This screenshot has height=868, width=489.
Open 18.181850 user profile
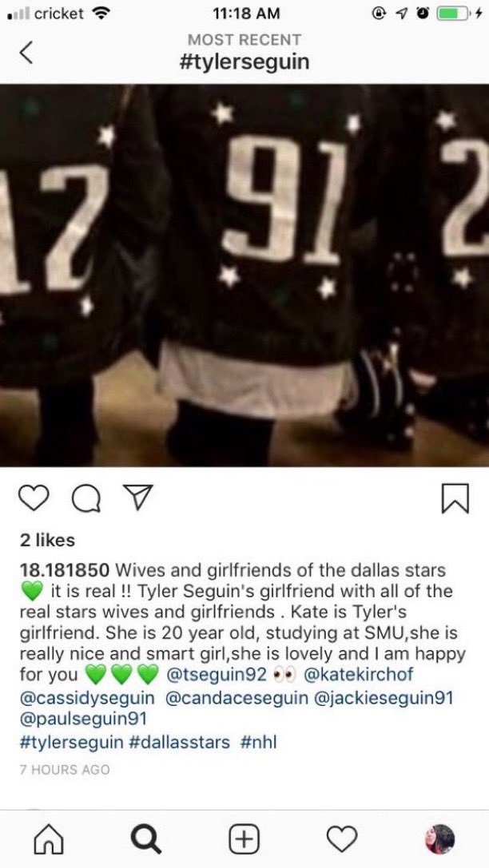(x=67, y=569)
